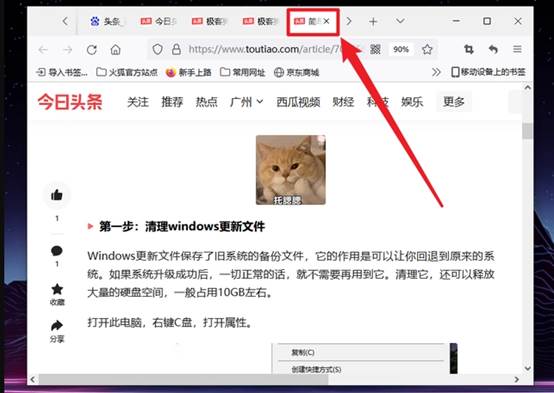Click horizontal scrollbar left arrow
This screenshot has height=393, width=554.
coord(33,380)
